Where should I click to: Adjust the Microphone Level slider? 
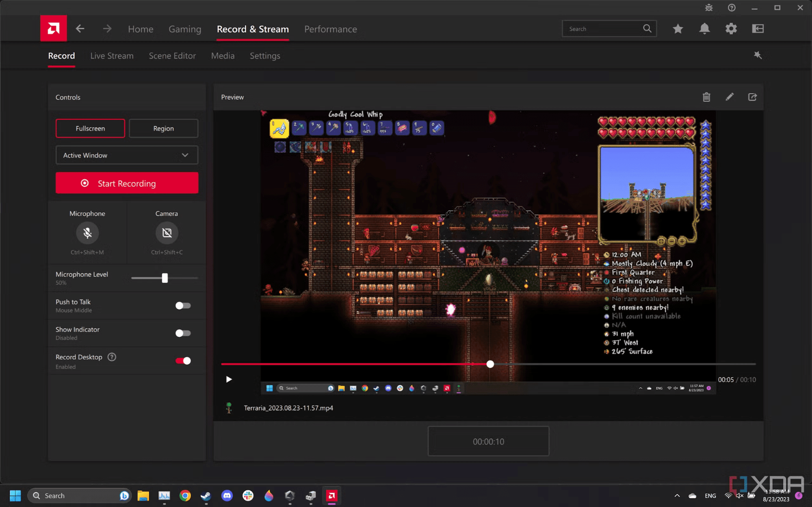(164, 278)
